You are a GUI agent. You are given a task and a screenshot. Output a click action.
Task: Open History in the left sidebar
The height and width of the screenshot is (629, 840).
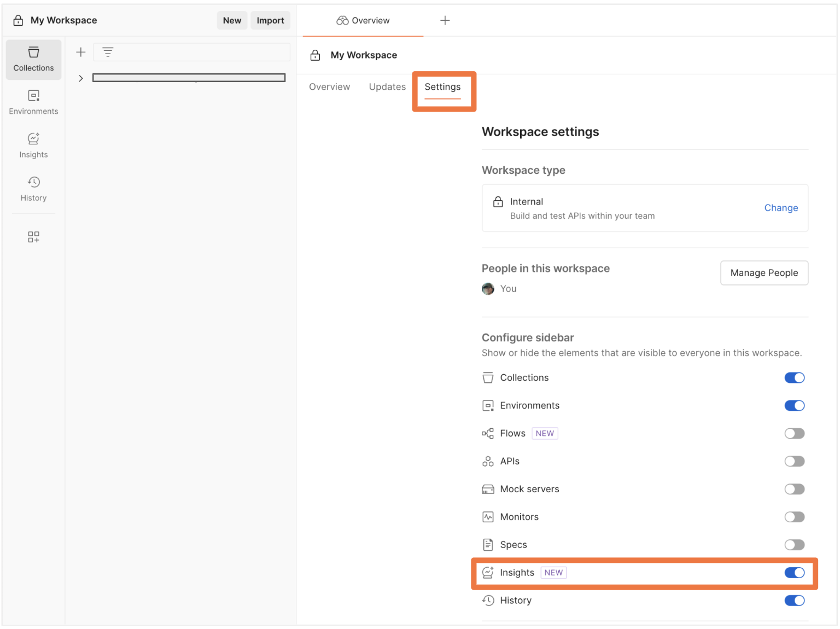click(x=33, y=189)
